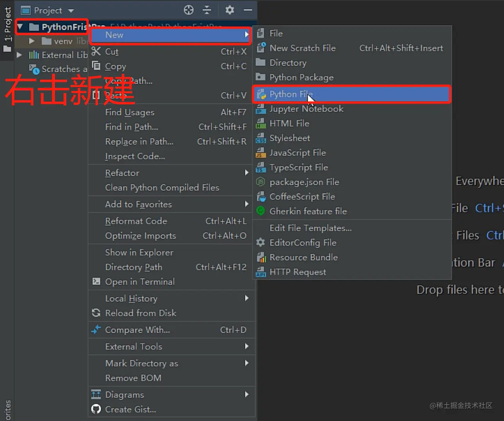
Task: Select the venv folder name
Action: coord(63,41)
